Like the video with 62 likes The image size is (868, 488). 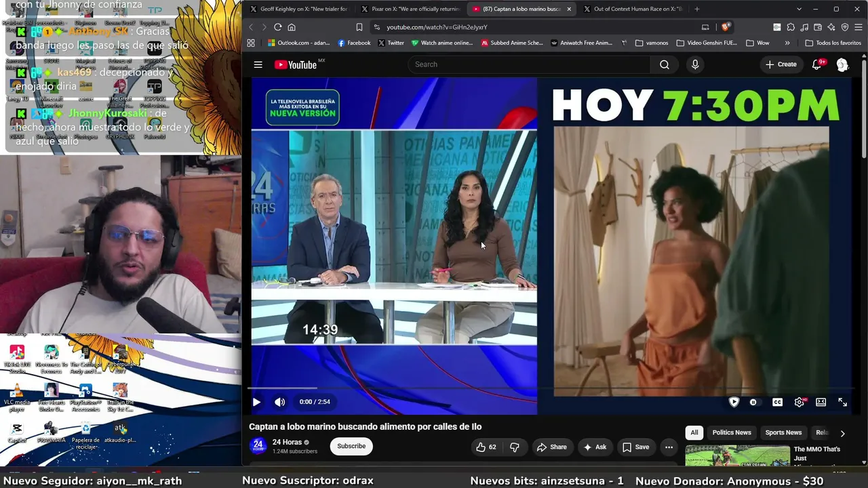point(486,447)
